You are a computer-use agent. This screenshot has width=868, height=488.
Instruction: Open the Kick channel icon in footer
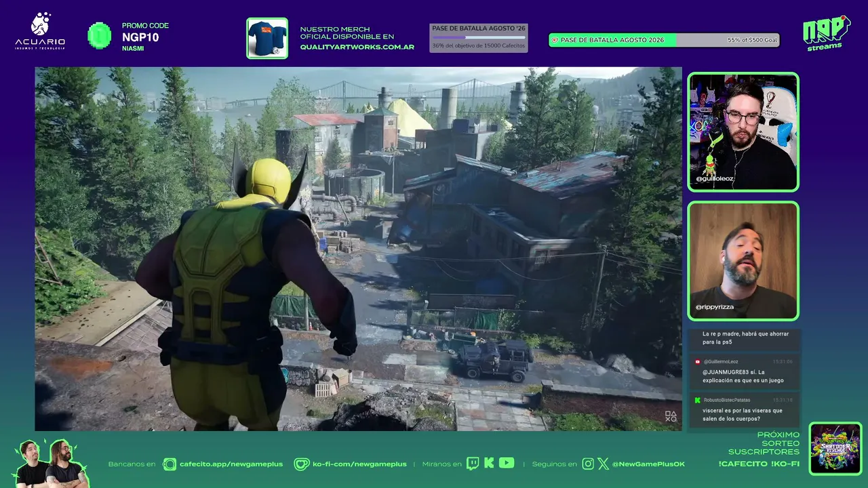[489, 464]
